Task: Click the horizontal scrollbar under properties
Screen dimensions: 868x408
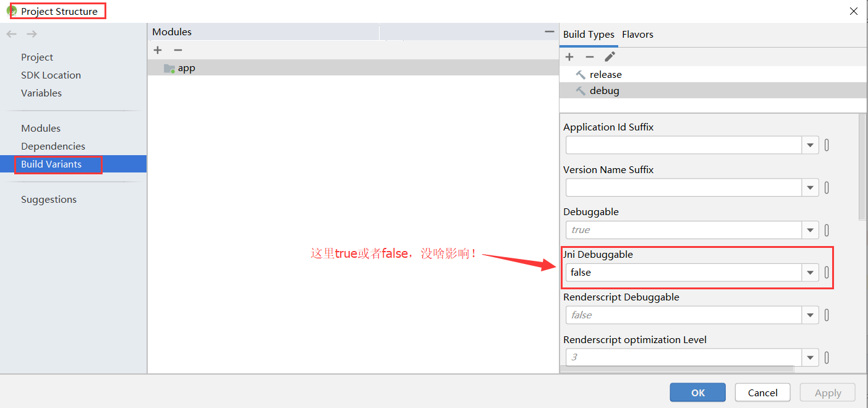Action: click(x=677, y=370)
